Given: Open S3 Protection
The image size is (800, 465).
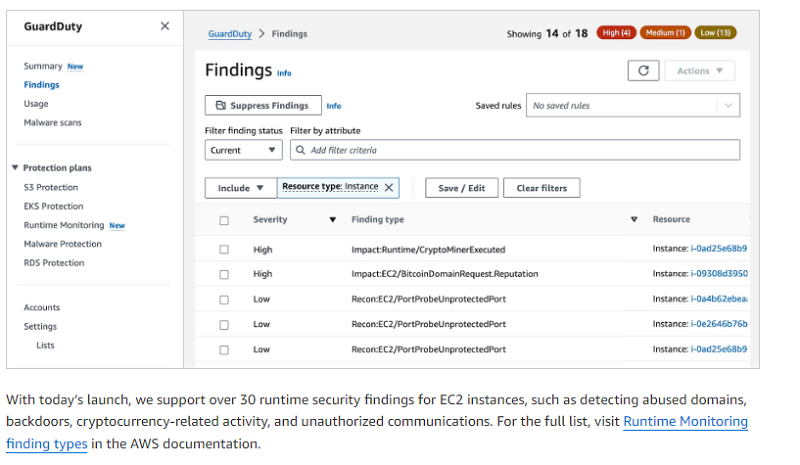Looking at the screenshot, I should click(51, 187).
